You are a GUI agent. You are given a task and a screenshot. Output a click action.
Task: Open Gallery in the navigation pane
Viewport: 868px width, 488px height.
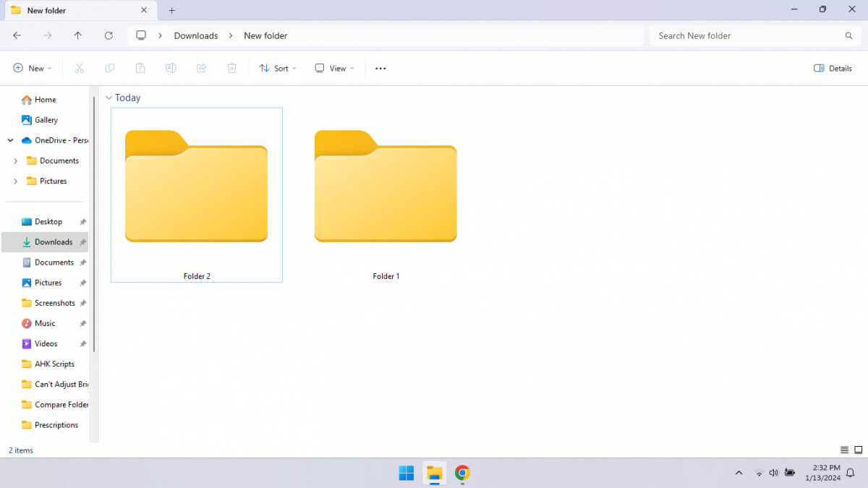(46, 120)
